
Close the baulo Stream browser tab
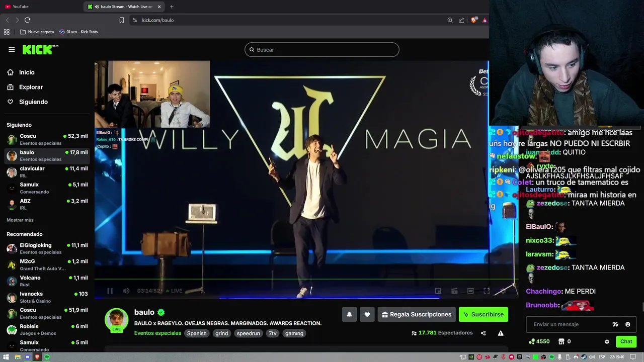(159, 7)
